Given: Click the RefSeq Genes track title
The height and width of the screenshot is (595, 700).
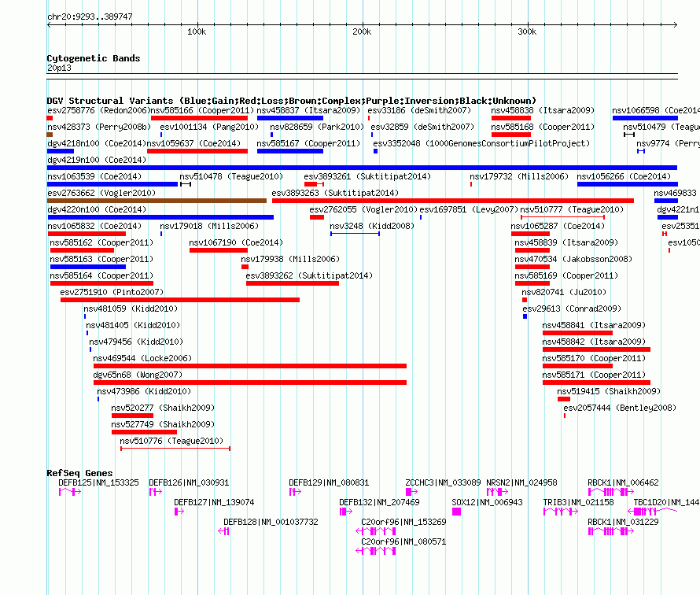Looking at the screenshot, I should click(x=79, y=472).
